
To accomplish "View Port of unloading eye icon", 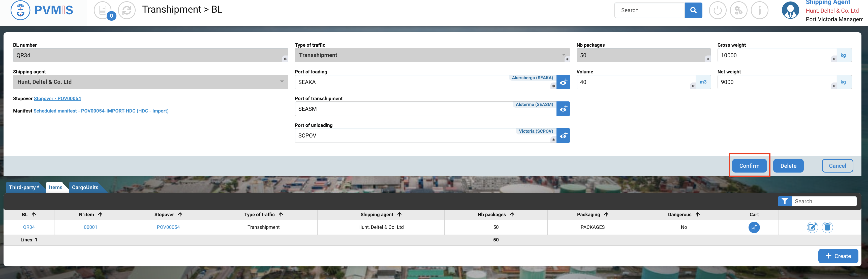I will [x=563, y=136].
